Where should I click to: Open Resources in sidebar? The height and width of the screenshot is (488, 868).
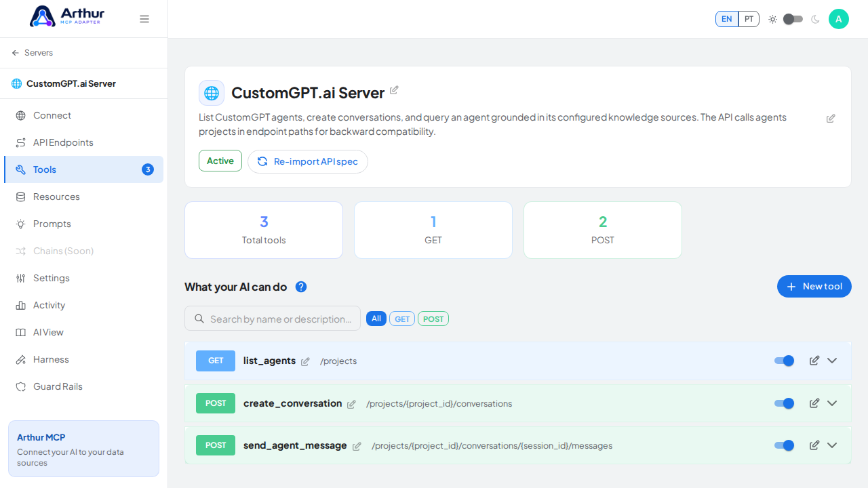point(83,197)
